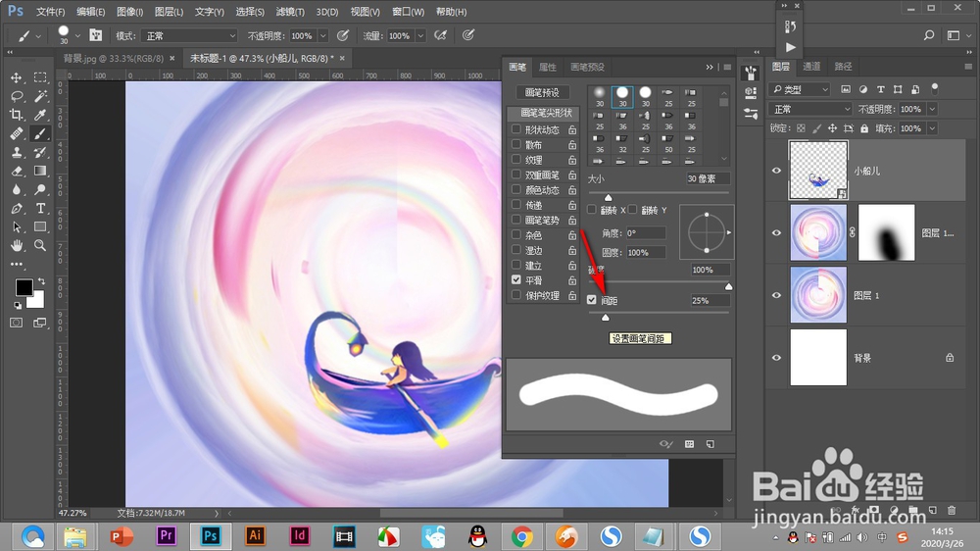
Task: Select the Eraser tool
Action: pos(17,171)
